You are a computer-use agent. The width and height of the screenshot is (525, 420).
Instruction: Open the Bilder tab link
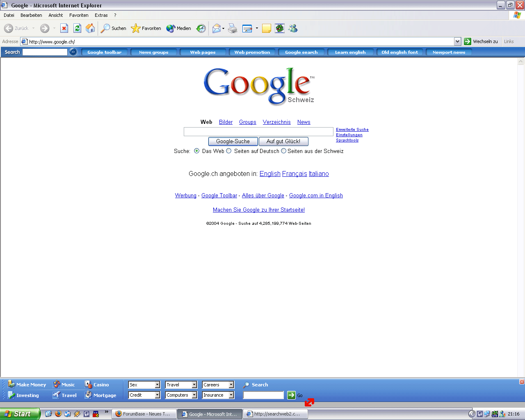226,122
